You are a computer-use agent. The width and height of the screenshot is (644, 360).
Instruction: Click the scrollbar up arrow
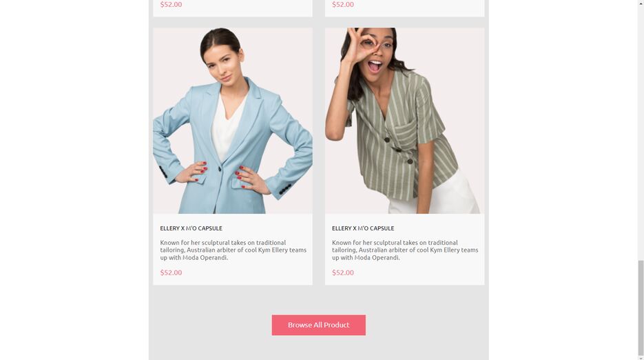pos(641,3)
